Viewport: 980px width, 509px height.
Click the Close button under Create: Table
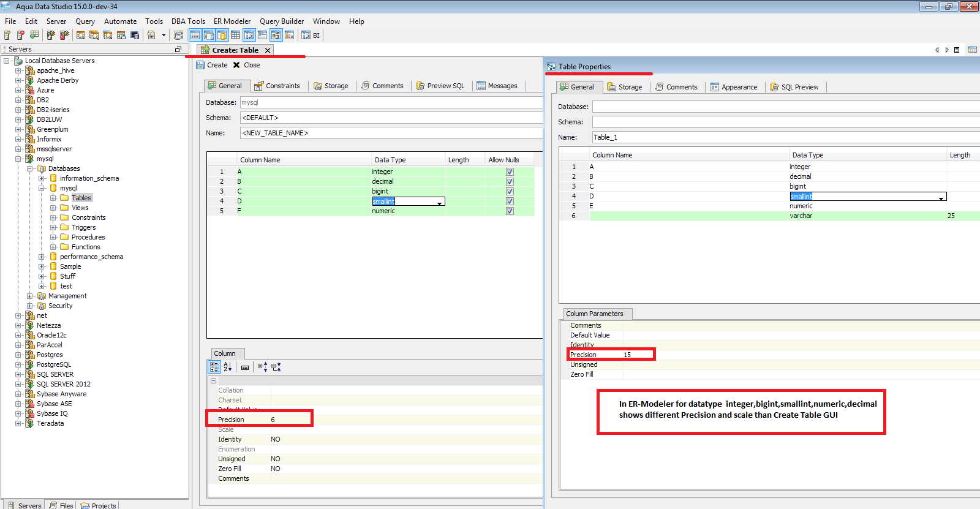pos(246,65)
